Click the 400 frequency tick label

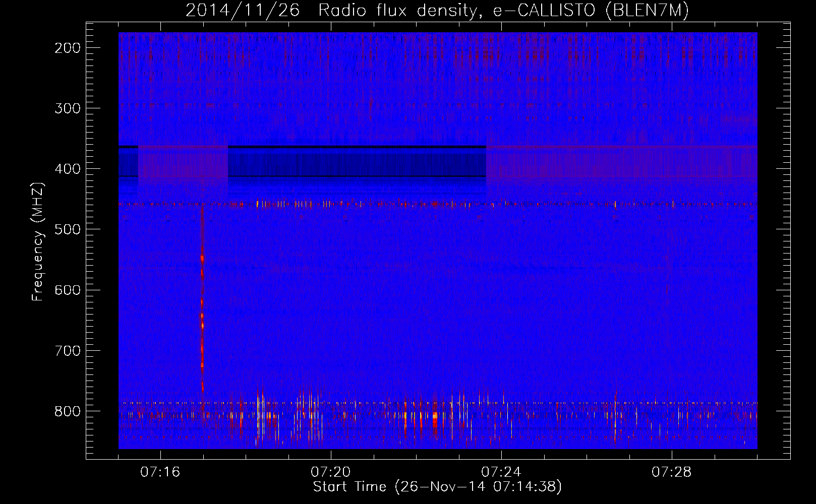67,169
